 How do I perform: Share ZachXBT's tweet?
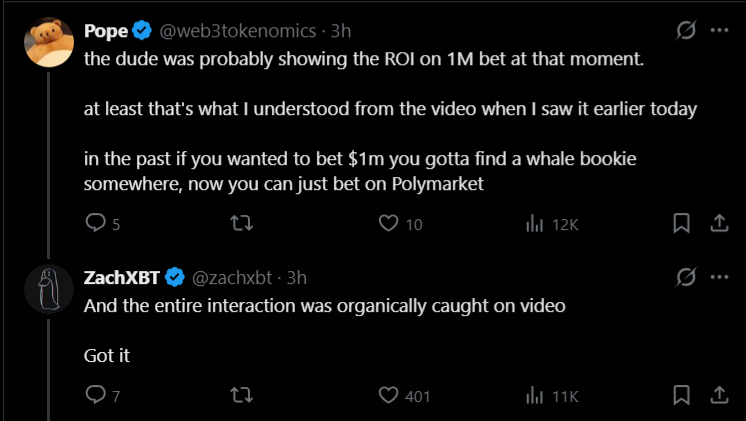[717, 395]
